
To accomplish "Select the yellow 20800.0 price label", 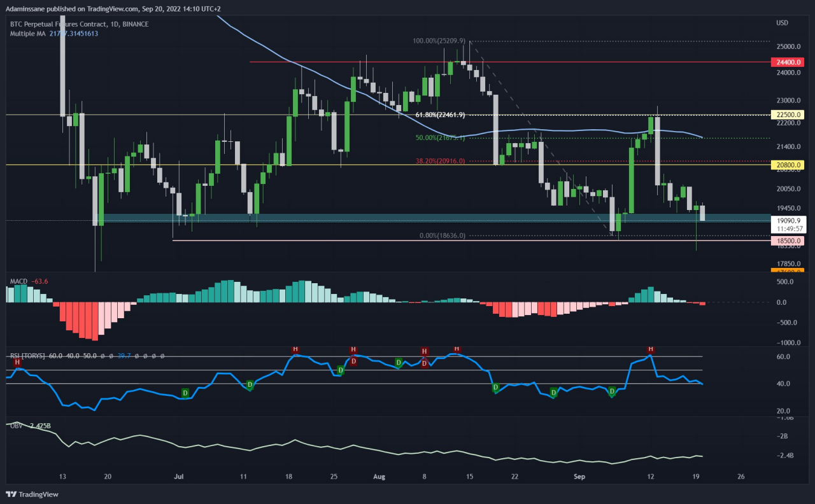I will point(788,165).
